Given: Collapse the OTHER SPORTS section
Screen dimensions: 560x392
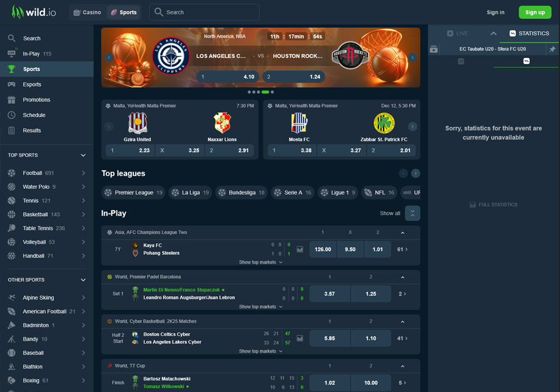Looking at the screenshot, I should pos(83,280).
